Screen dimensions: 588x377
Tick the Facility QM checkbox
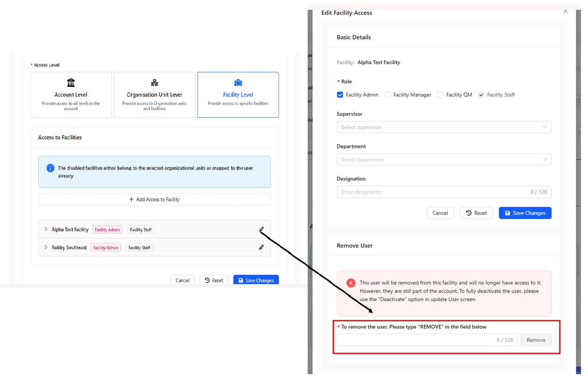click(x=440, y=95)
